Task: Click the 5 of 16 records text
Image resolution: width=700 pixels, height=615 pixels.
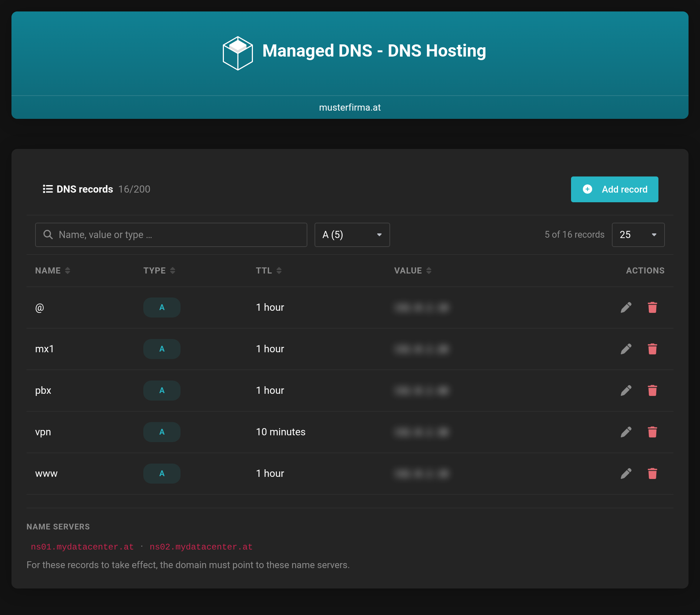Action: 575,234
